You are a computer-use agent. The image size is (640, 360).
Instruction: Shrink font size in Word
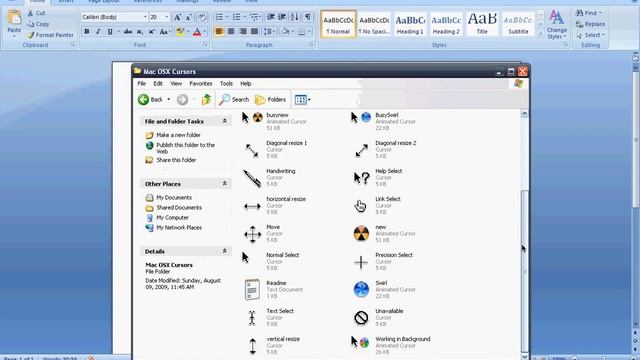point(189,17)
